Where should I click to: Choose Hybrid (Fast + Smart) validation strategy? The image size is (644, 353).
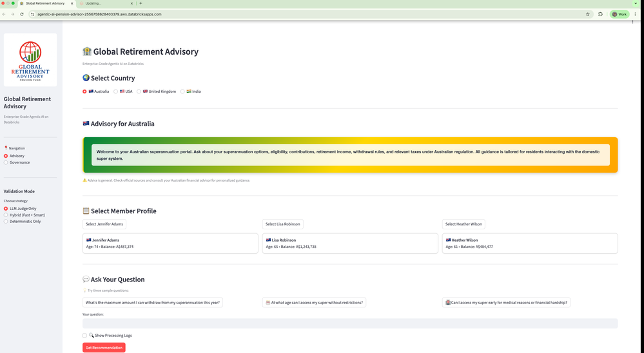tap(6, 215)
